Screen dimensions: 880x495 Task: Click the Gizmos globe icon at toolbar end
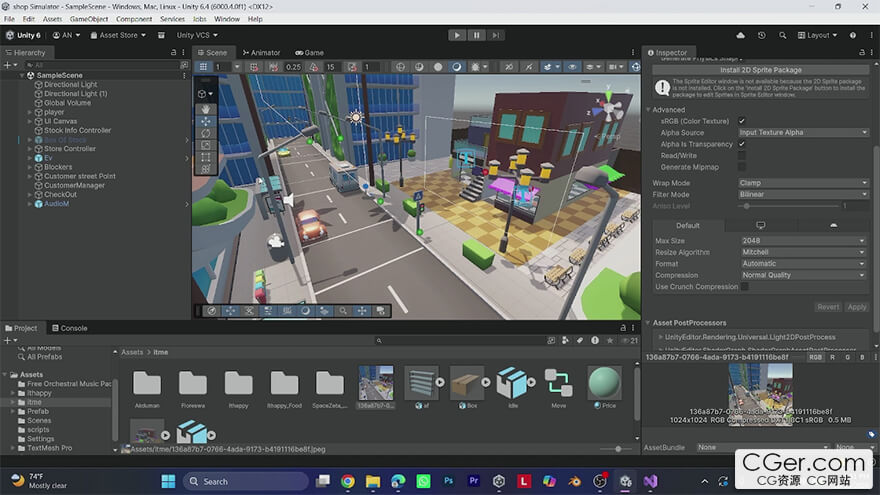(635, 67)
